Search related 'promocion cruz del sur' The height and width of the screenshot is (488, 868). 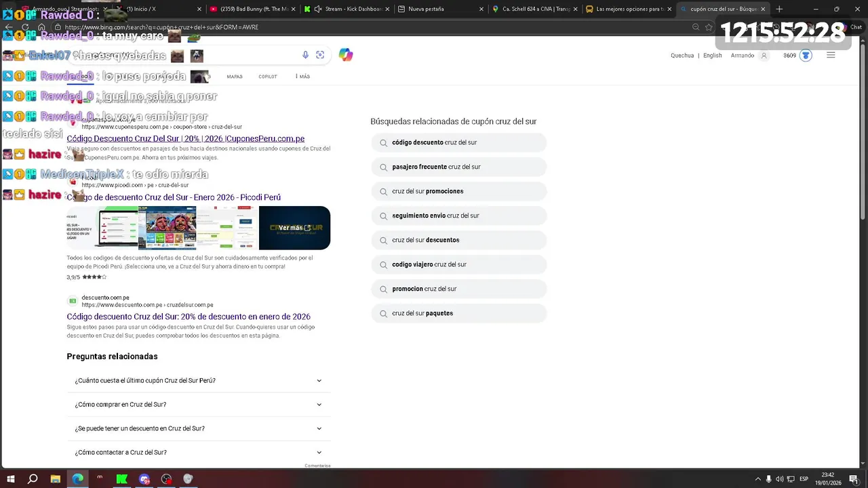(x=459, y=289)
